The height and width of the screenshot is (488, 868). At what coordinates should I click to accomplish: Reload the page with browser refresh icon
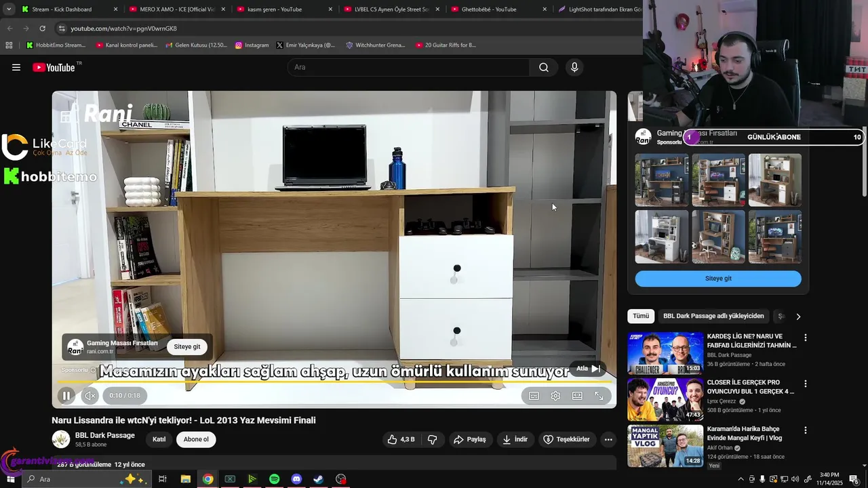pos(42,28)
